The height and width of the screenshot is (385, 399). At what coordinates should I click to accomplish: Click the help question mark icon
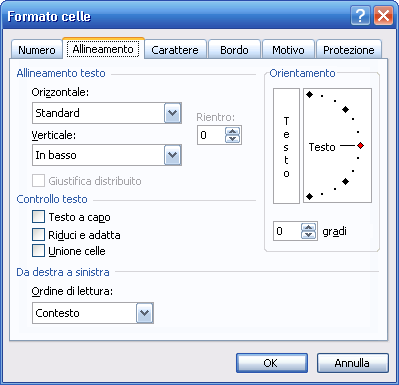tap(360, 16)
